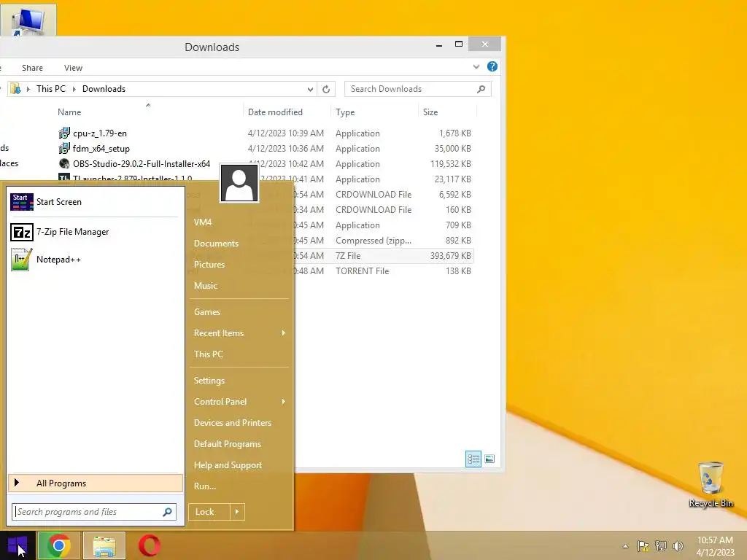Screen dimensions: 747x560
Task: Click the Action Center flag tray icon
Action: (x=643, y=545)
